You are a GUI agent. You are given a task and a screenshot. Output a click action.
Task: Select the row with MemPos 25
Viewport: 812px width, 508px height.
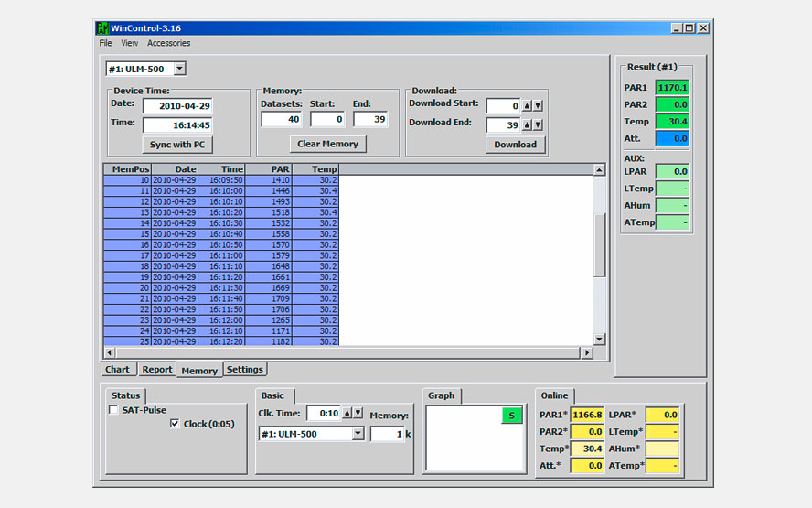coord(221,341)
